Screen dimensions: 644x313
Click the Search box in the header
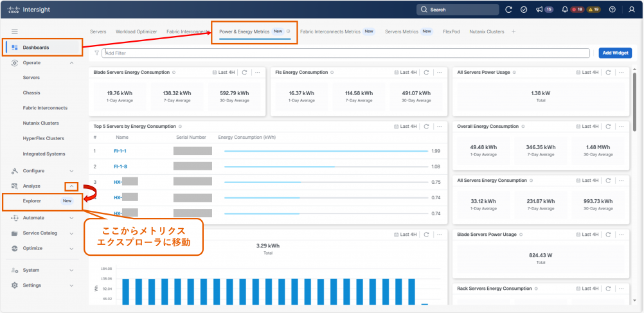pyautogui.click(x=458, y=10)
